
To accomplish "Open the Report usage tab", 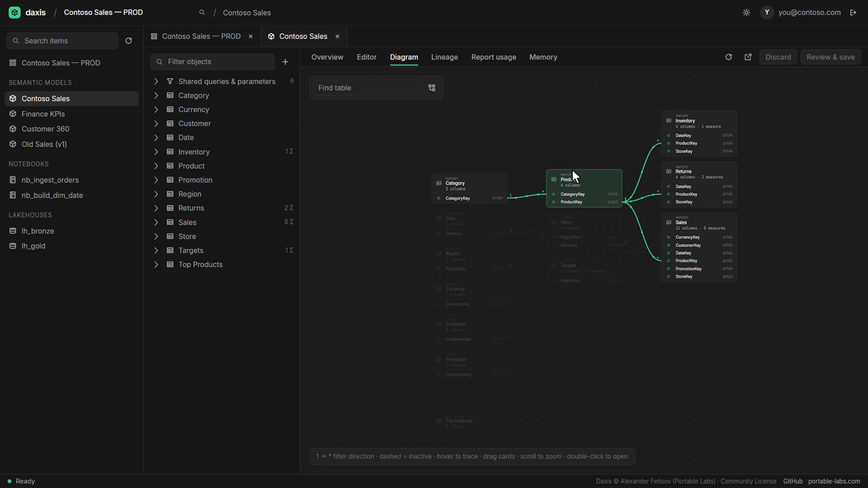I will pos(494,57).
